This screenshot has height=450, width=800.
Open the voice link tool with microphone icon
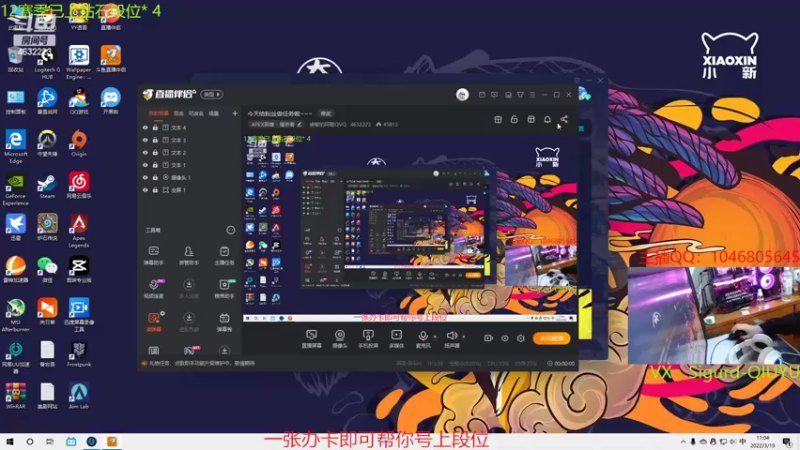click(154, 289)
